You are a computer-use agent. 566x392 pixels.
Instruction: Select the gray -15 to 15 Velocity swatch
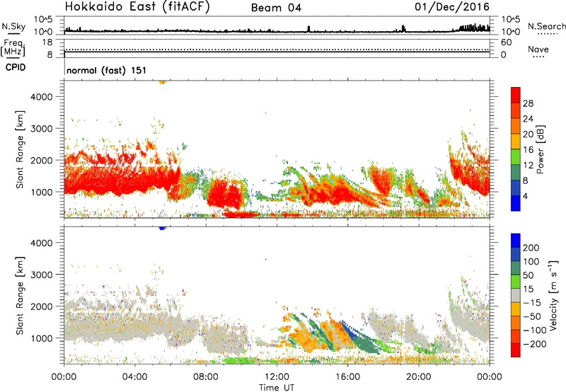point(516,295)
